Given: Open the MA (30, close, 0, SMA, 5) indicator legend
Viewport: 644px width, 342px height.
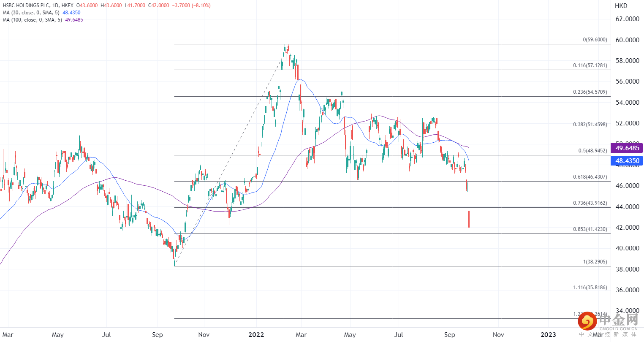Looking at the screenshot, I should tap(32, 13).
